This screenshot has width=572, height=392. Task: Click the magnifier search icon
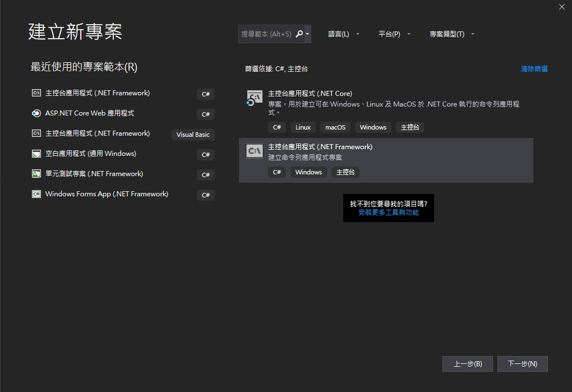(299, 34)
